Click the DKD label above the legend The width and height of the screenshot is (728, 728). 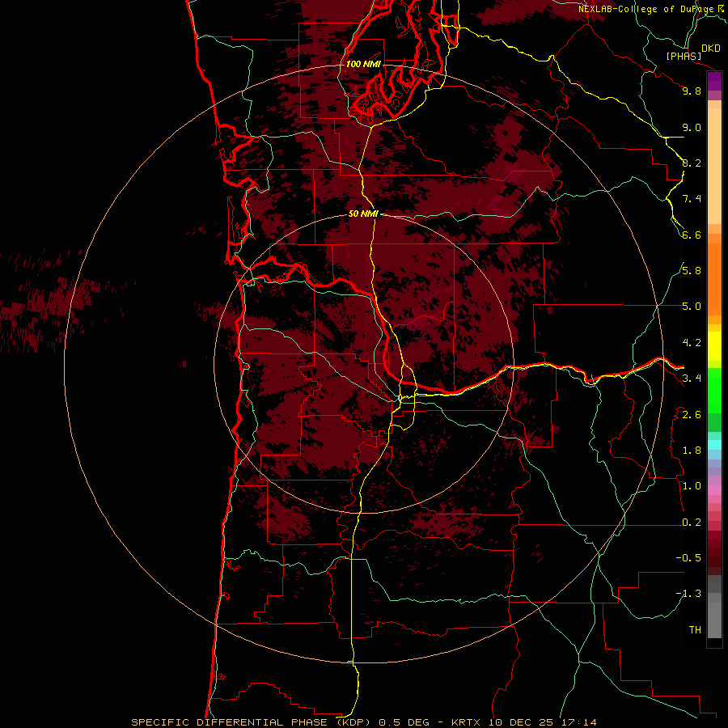[710, 49]
